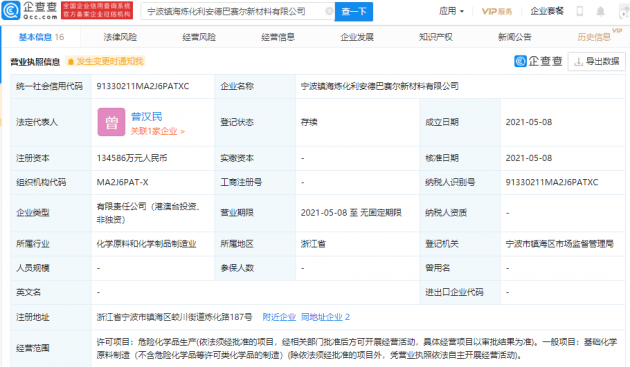
Task: Open the VIP服务 link
Action: tap(497, 11)
